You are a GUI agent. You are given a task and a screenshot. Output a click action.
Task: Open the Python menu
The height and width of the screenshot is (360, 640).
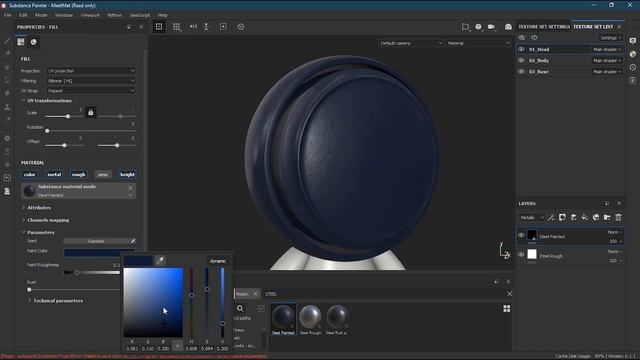click(x=115, y=15)
